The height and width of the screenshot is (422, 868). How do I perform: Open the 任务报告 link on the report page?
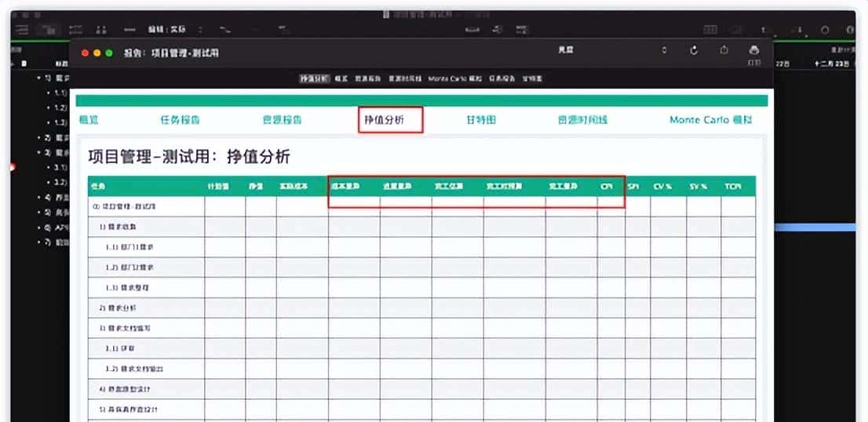tap(180, 119)
